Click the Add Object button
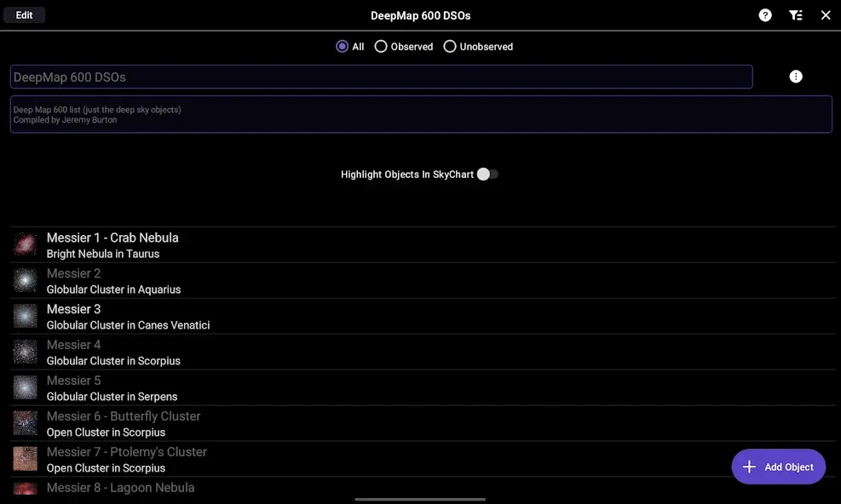The width and height of the screenshot is (841, 504). 778,467
